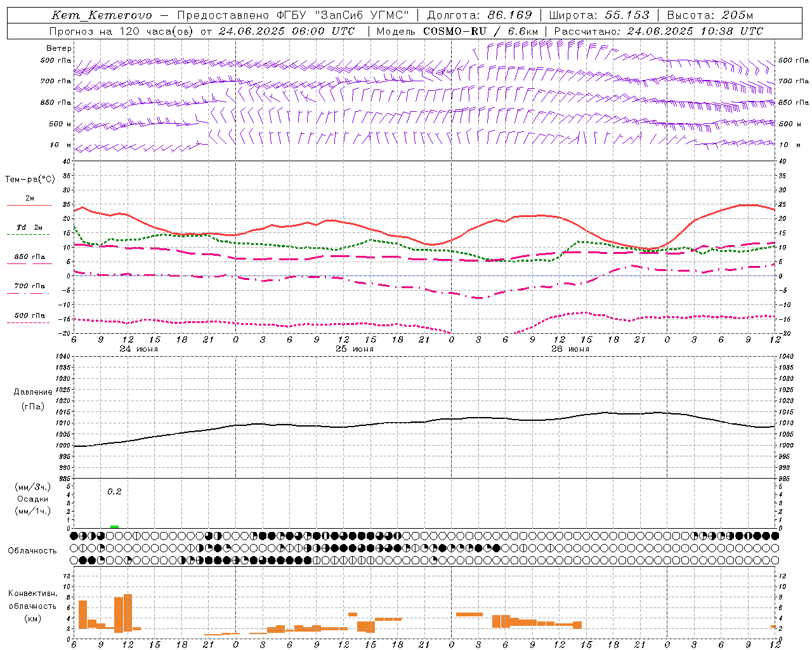Click the 'Облачность' cloud cover label
Image resolution: width=812 pixels, height=650 pixels.
(x=32, y=551)
